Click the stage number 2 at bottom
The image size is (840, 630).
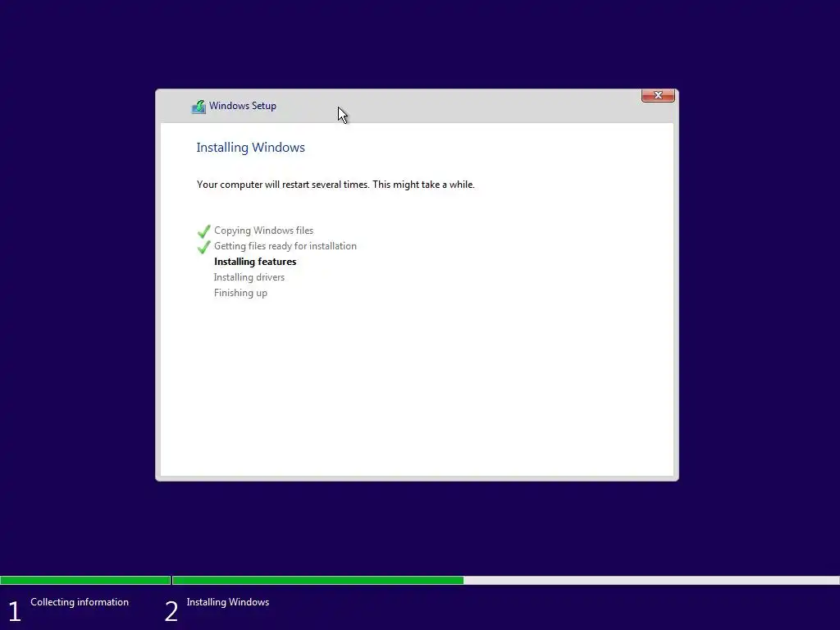point(171,611)
